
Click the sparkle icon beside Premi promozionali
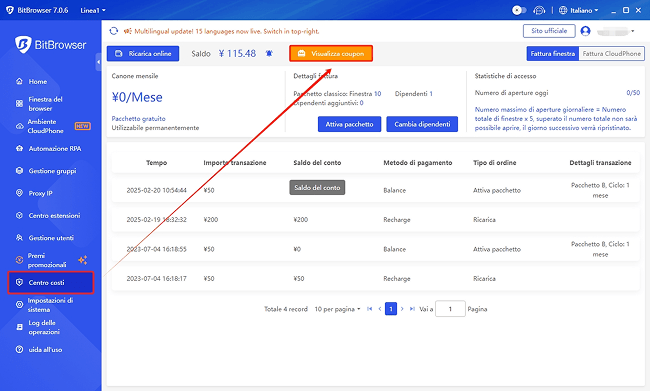82,260
